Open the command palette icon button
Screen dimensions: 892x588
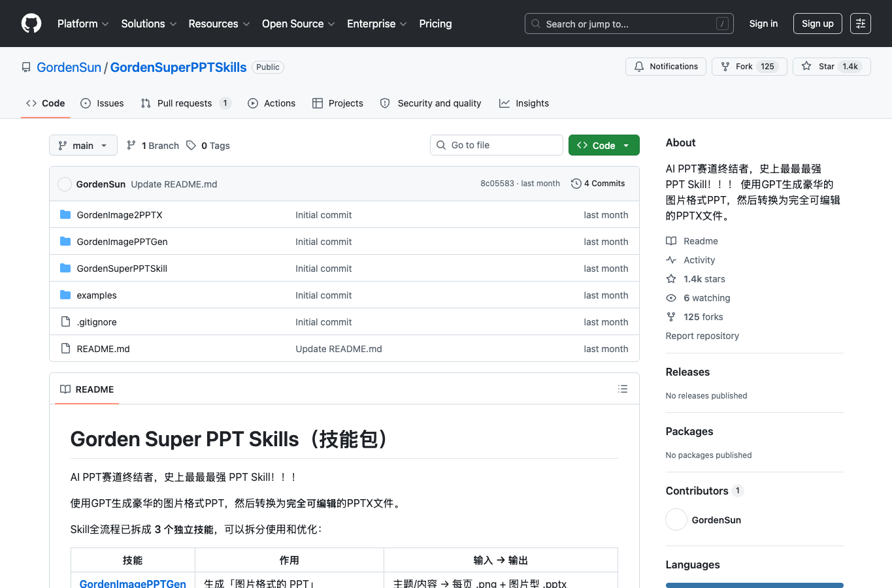(x=861, y=24)
